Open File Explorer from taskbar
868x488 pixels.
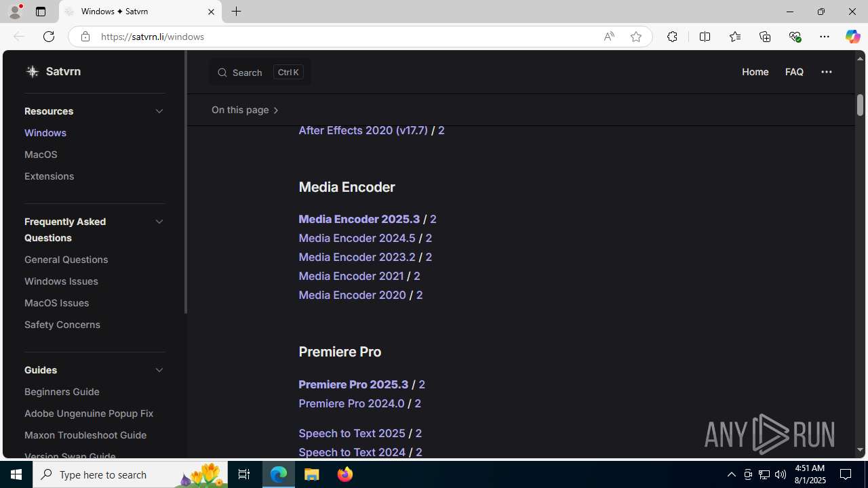312,474
